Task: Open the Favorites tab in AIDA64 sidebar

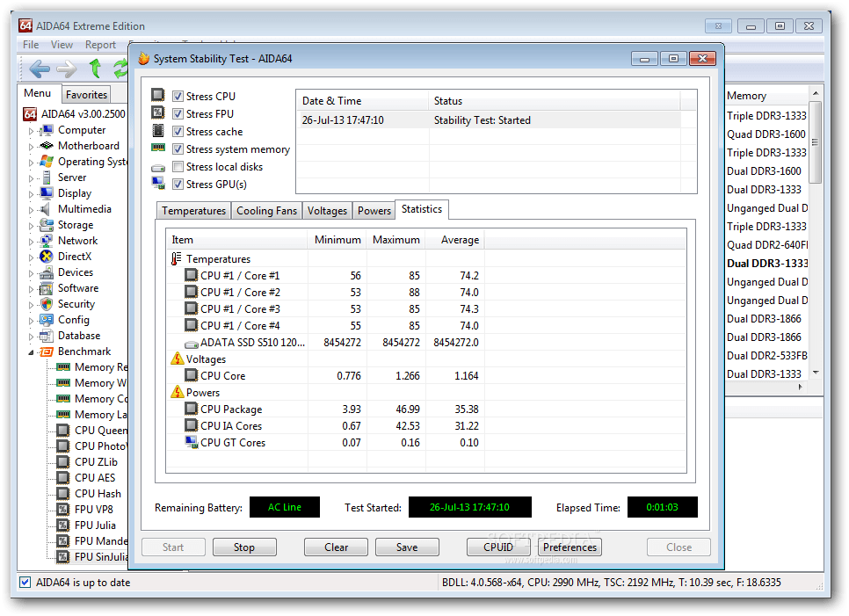Action: 86,95
